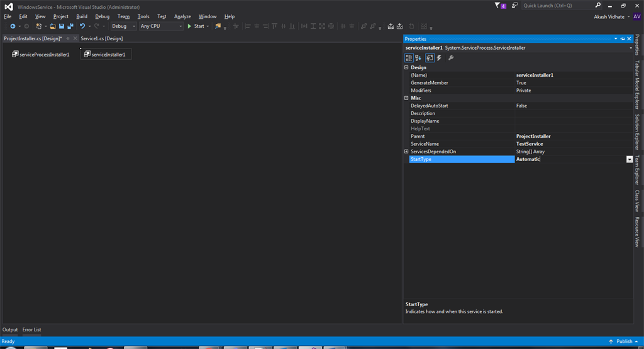The height and width of the screenshot is (349, 644).
Task: Open the Any CPU platform dropdown
Action: tap(161, 26)
